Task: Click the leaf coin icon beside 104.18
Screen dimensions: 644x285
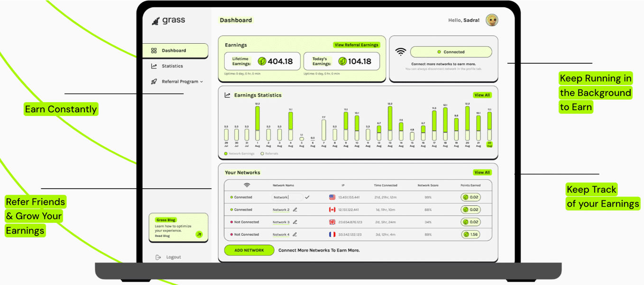Action: pos(342,61)
